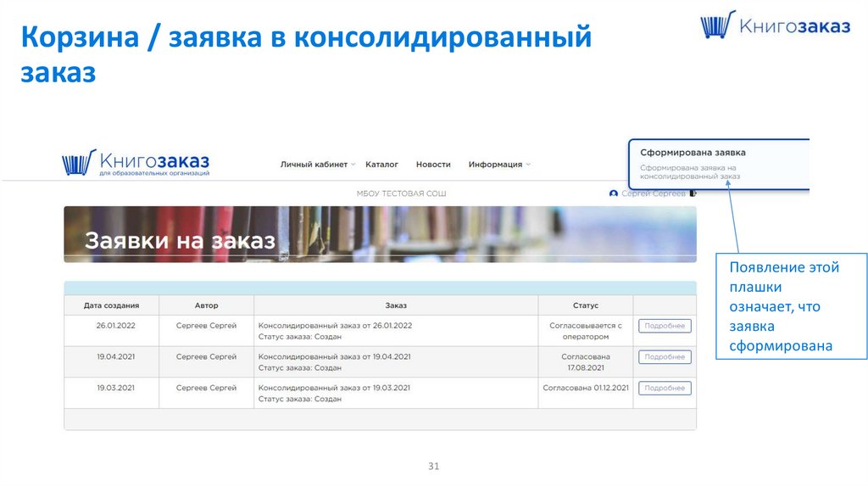868x487 pixels.
Task: Click the Статус column header
Action: pos(586,305)
